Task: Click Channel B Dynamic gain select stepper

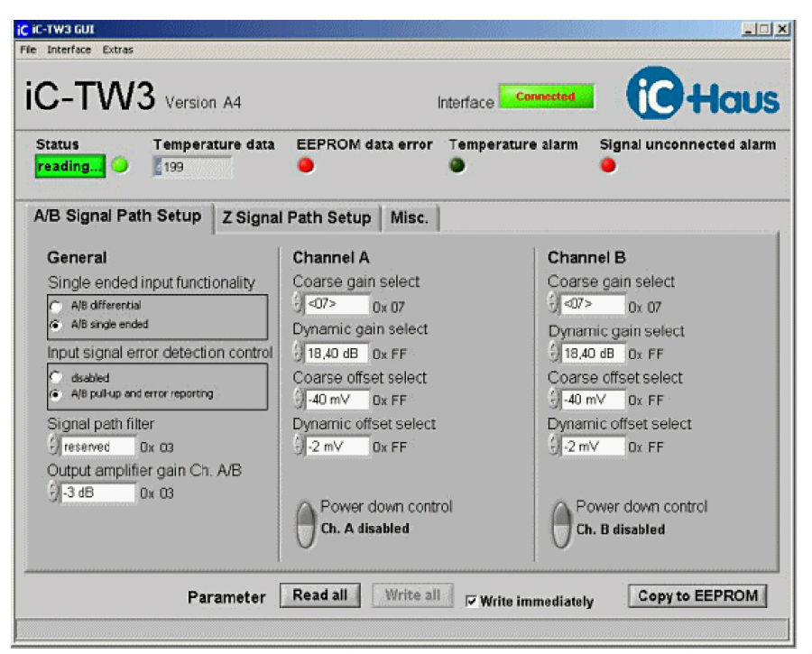Action: (553, 352)
